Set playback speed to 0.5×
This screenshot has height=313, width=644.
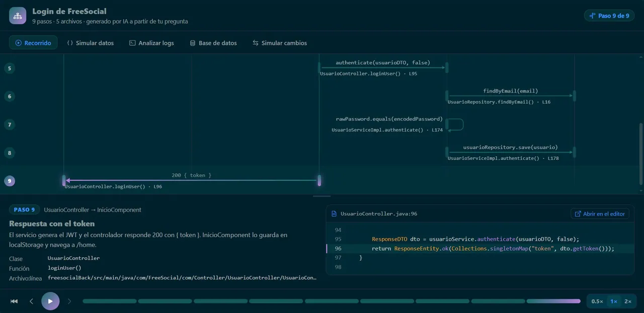(597, 301)
